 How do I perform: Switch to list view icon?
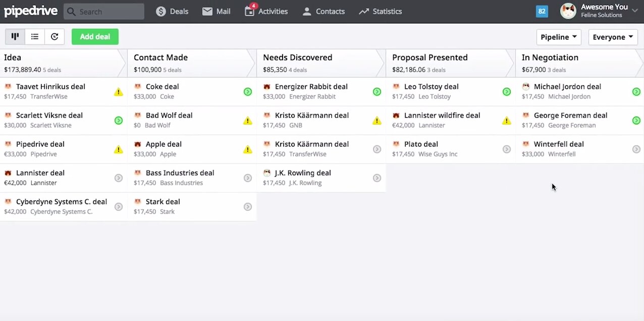click(35, 37)
